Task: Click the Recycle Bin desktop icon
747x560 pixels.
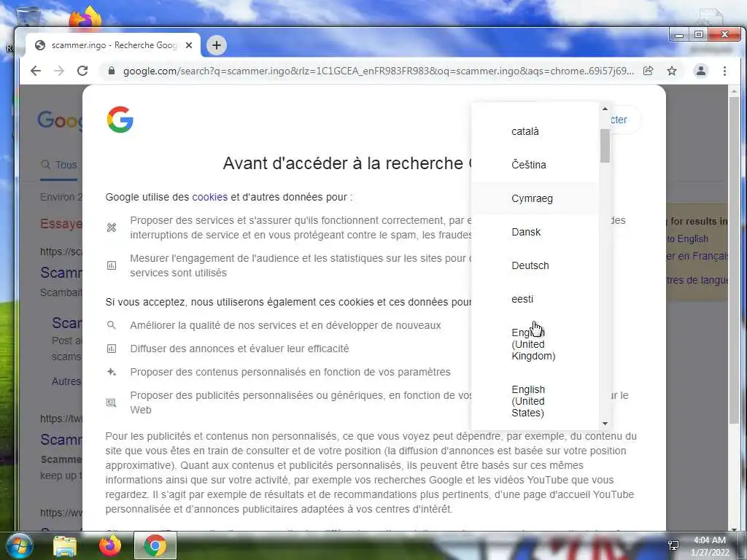Action: 28,18
